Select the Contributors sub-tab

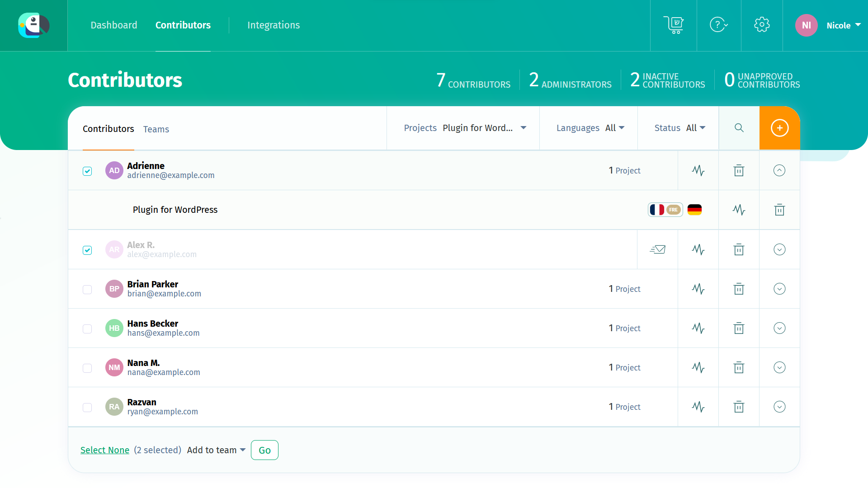tap(108, 129)
